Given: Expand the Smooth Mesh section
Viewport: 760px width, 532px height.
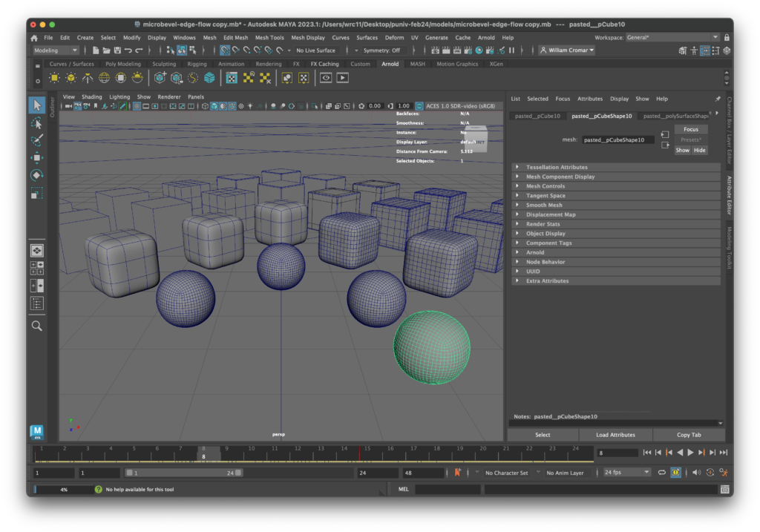Looking at the screenshot, I should [544, 206].
